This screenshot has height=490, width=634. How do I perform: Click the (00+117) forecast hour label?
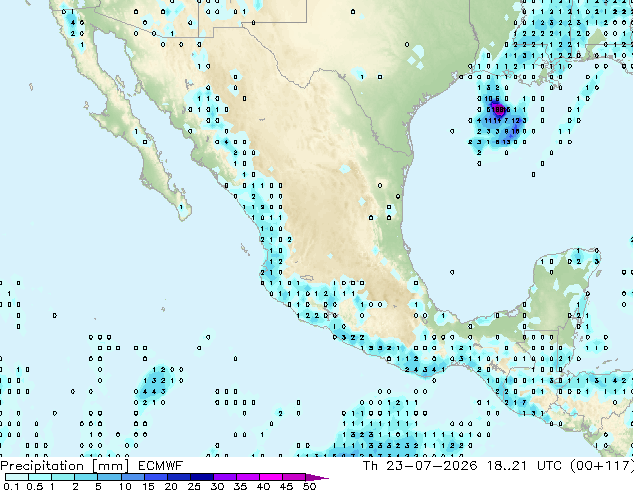pyautogui.click(x=602, y=466)
